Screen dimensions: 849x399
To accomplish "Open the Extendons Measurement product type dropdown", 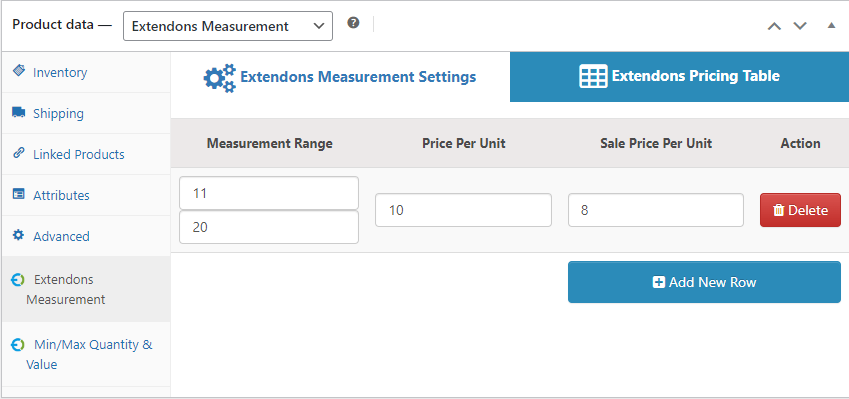I will [228, 26].
